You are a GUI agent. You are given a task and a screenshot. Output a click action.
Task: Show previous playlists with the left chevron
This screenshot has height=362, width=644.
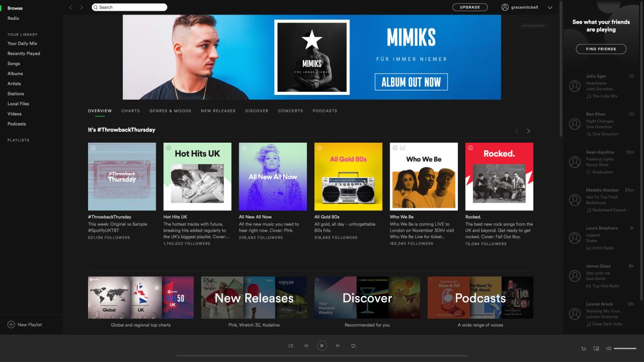(x=517, y=131)
